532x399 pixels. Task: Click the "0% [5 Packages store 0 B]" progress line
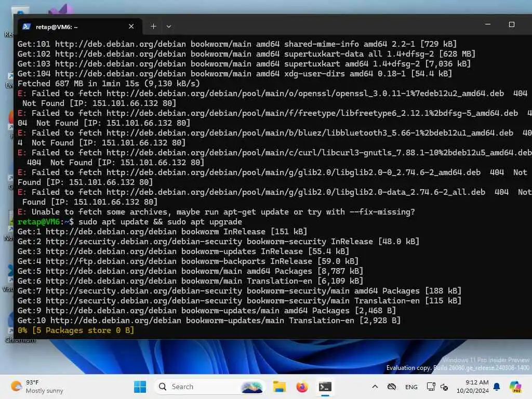76,330
